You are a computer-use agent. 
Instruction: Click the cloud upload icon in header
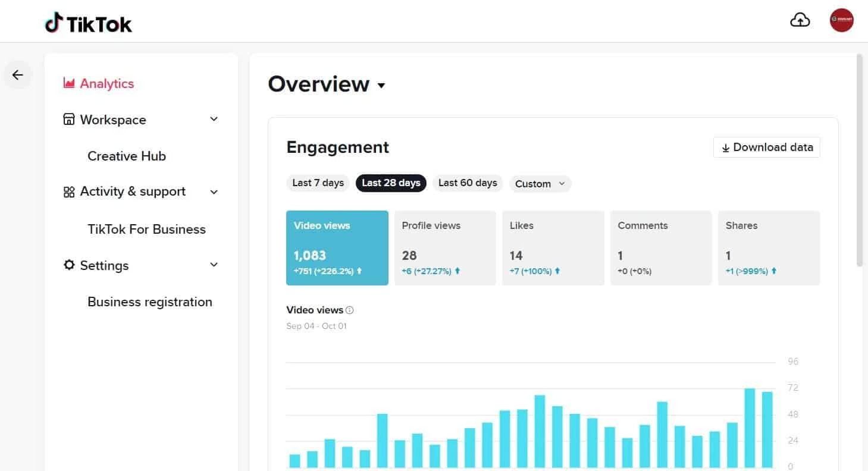tap(800, 20)
